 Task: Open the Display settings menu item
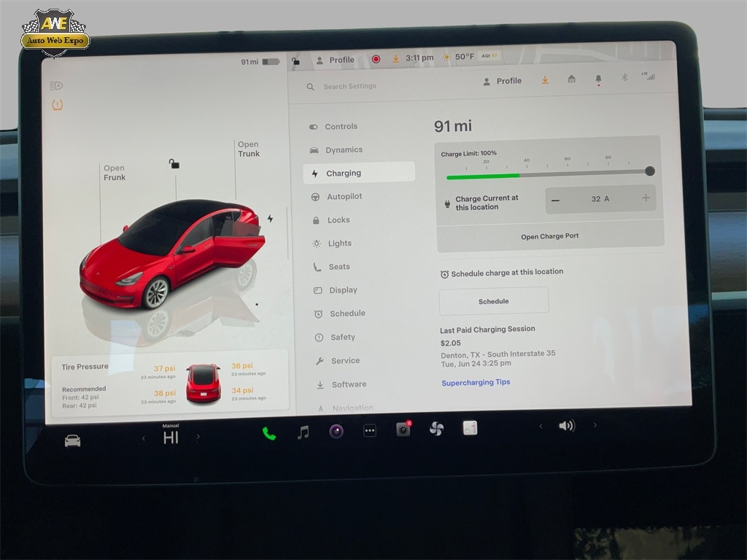coord(342,290)
